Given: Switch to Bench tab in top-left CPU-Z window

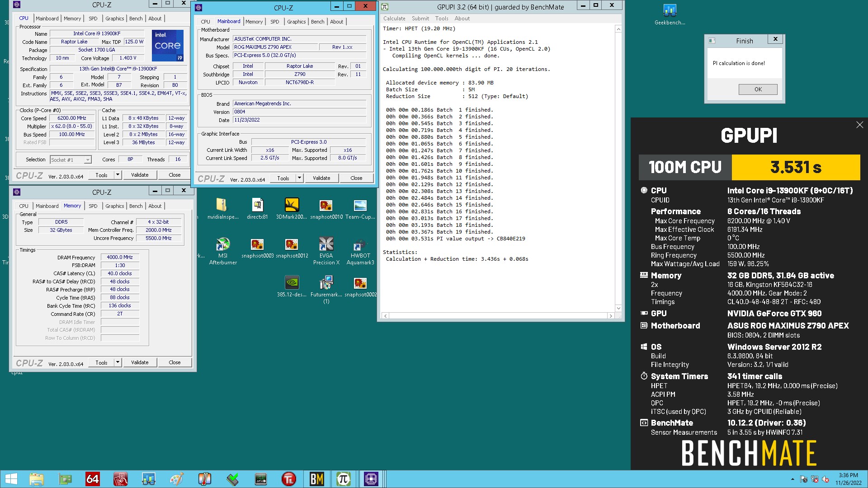Looking at the screenshot, I should pos(136,19).
